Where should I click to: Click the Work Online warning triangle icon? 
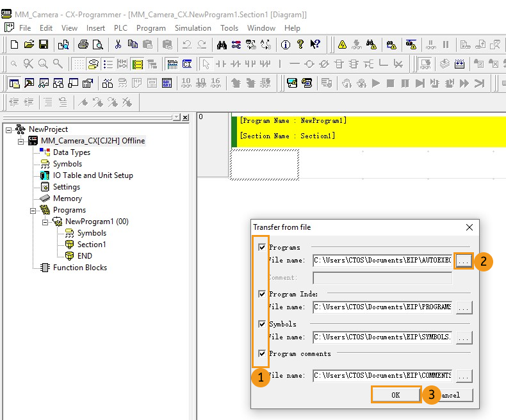[x=342, y=44]
